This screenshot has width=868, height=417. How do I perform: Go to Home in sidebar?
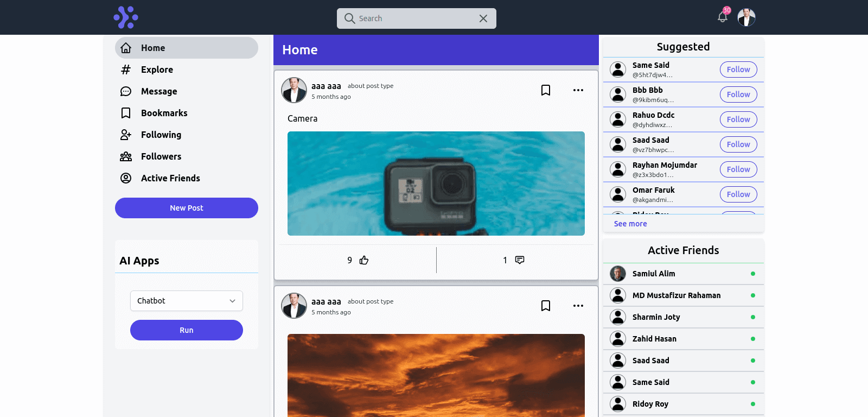click(187, 48)
